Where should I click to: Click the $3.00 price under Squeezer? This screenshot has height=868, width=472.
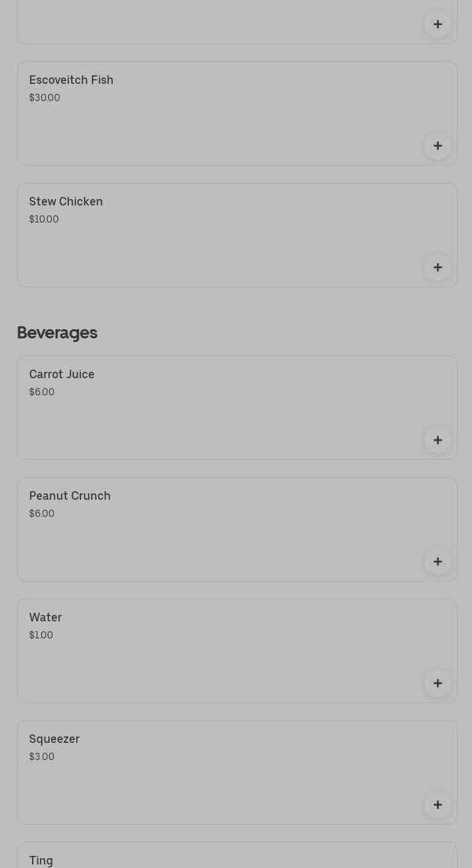coord(42,757)
